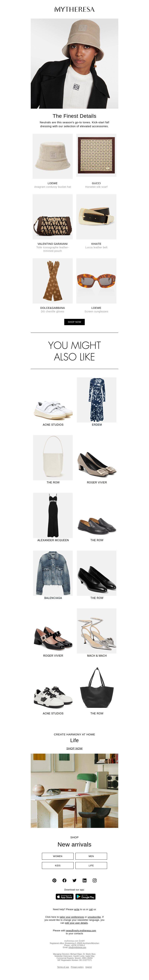Open the Pinterest social icon
Screen dimensions: 149x980
pos(55,880)
